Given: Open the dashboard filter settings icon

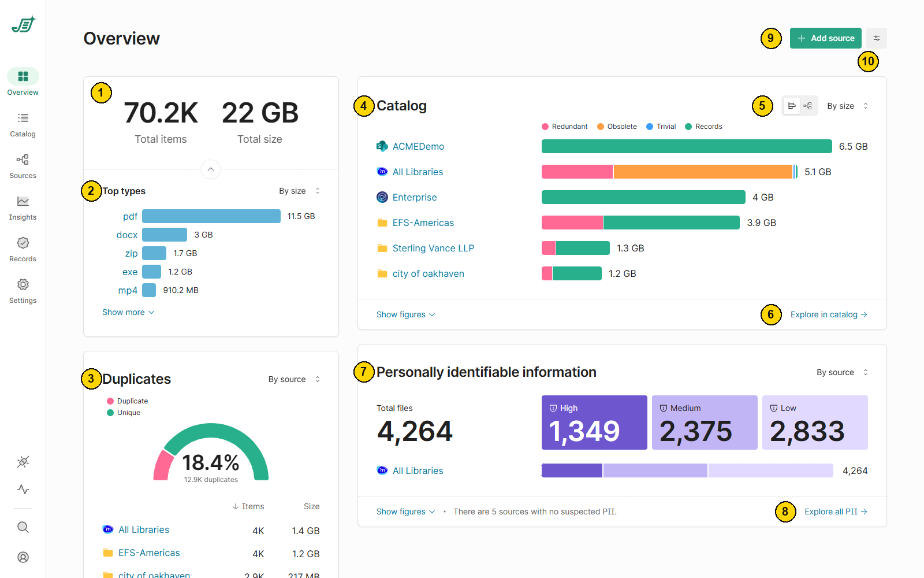Looking at the screenshot, I should point(877,38).
